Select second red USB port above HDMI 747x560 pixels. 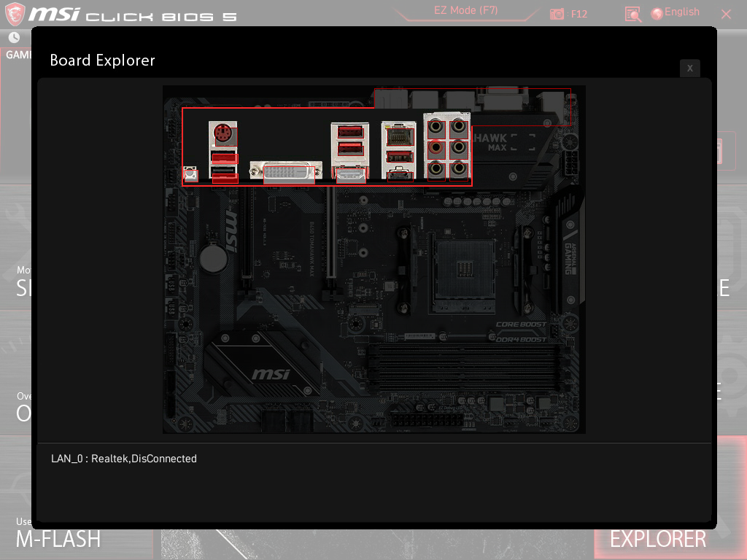pos(351,149)
